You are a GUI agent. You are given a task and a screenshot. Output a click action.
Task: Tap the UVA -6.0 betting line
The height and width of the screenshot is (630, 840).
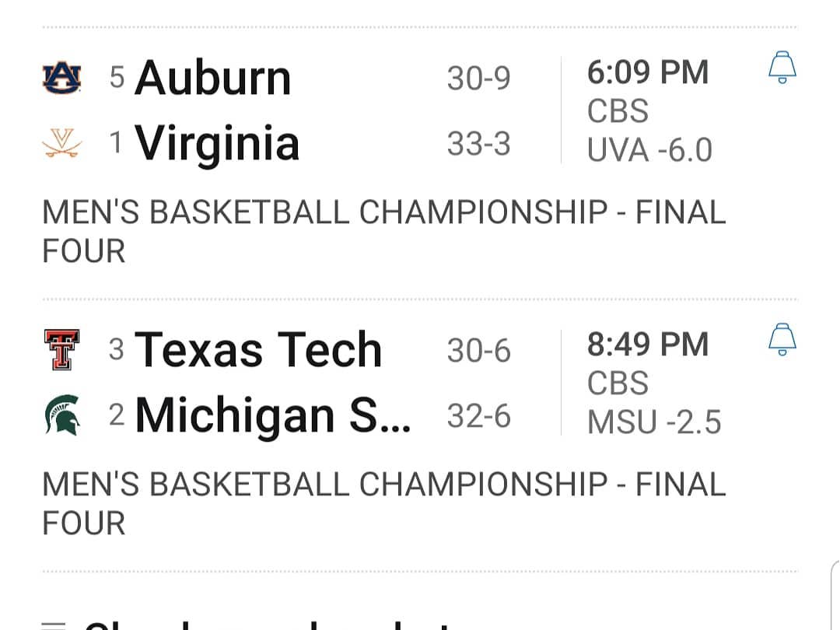[649, 150]
